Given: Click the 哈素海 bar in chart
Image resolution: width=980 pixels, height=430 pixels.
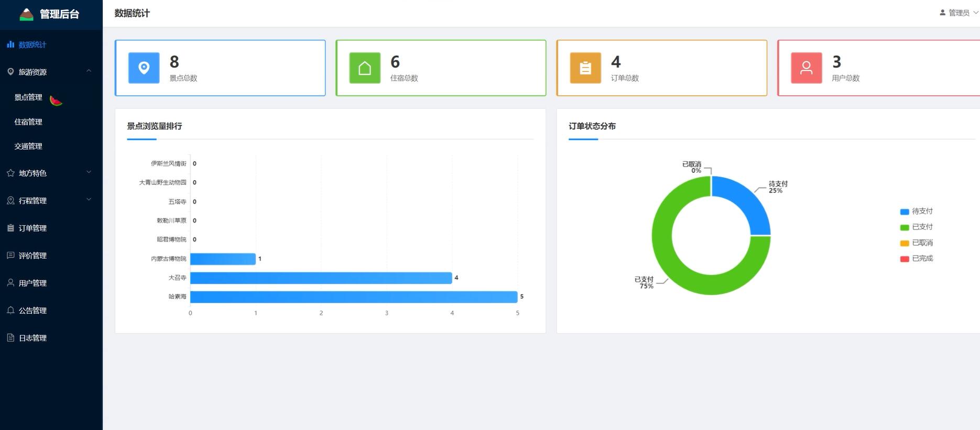Looking at the screenshot, I should pos(354,297).
